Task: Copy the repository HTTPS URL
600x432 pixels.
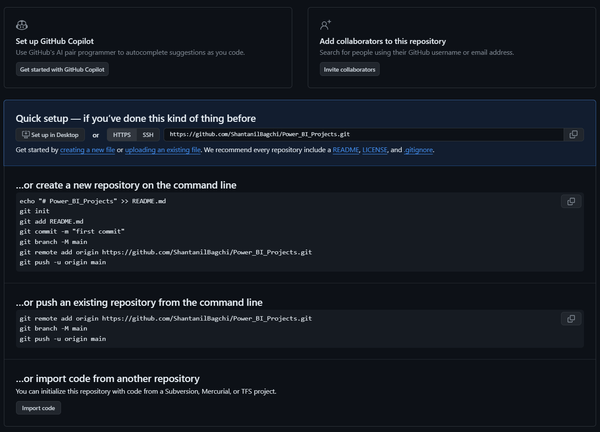Action: coord(573,134)
